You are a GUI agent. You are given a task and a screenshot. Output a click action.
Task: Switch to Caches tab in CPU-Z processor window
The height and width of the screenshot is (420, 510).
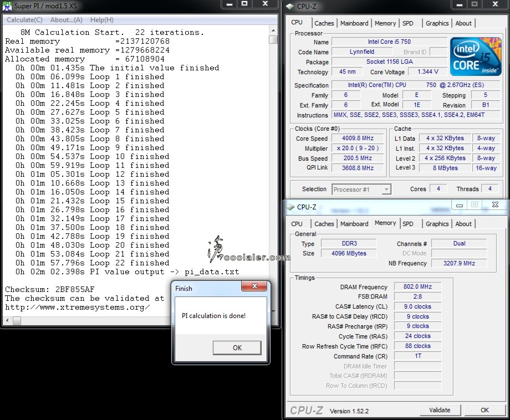tap(324, 23)
